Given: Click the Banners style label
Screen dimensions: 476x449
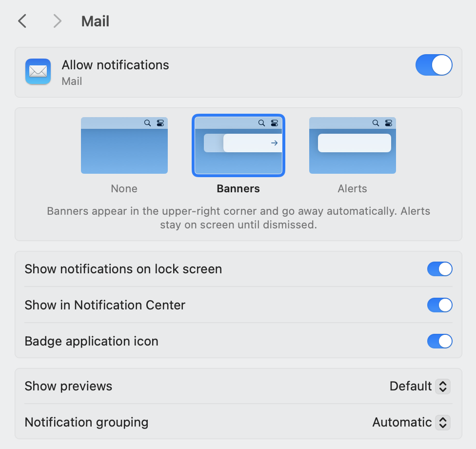Looking at the screenshot, I should click(238, 189).
